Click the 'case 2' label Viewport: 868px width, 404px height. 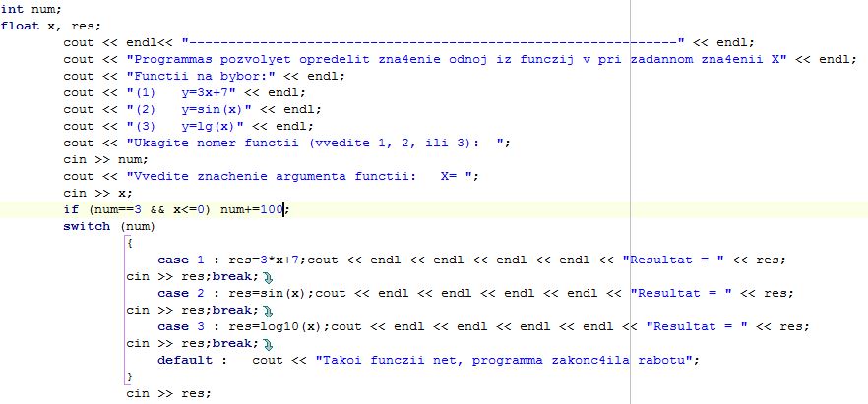181,293
